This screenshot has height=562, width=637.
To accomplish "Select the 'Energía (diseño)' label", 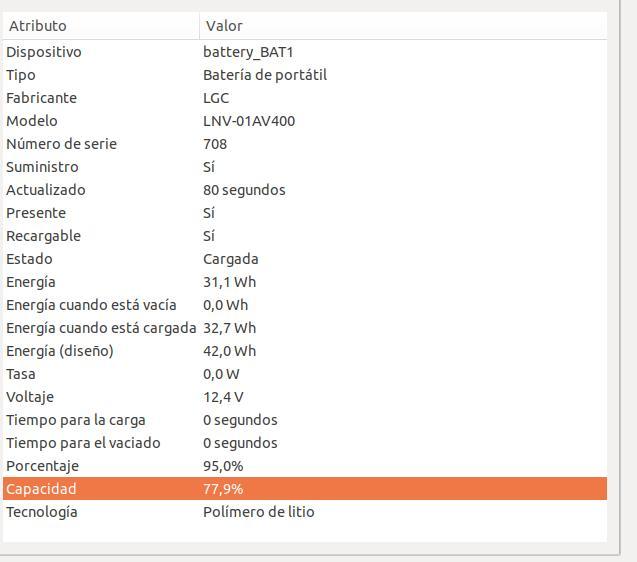I will click(60, 351).
